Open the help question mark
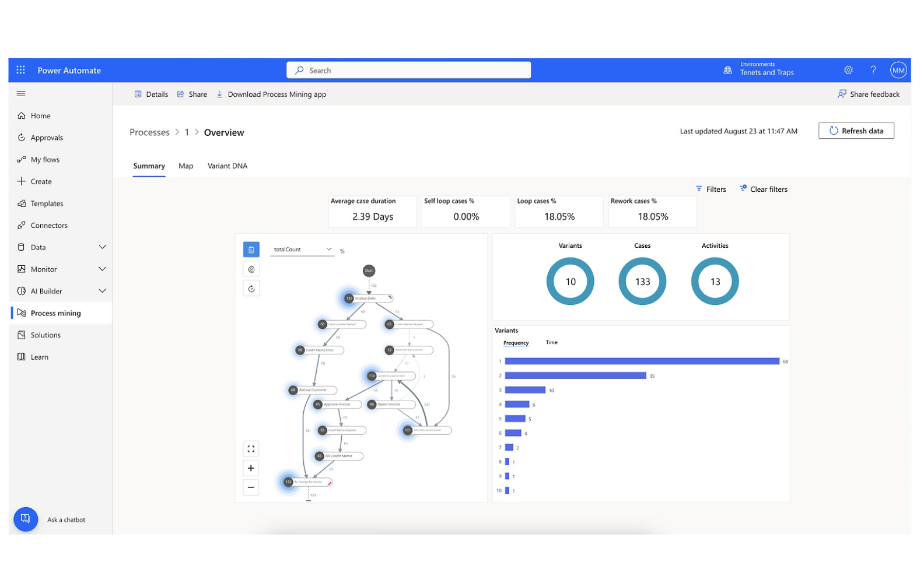 click(x=873, y=70)
